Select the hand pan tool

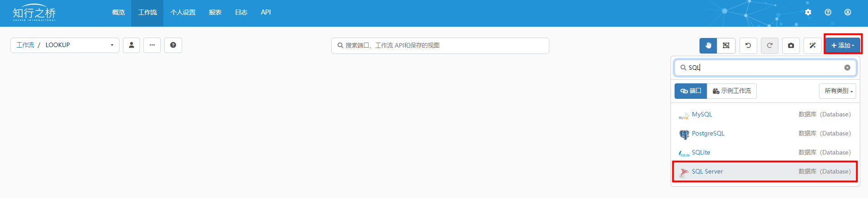point(708,45)
